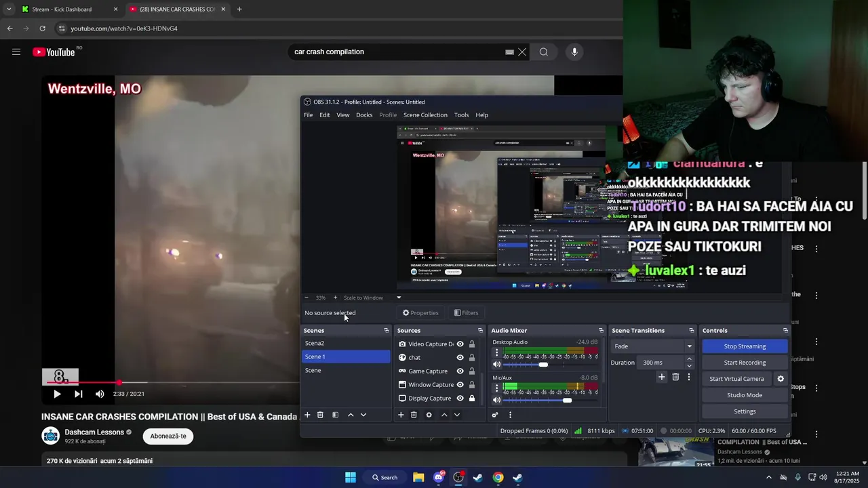Open Google Chrome from the taskbar
Screen dimensions: 868x488
click(498, 477)
